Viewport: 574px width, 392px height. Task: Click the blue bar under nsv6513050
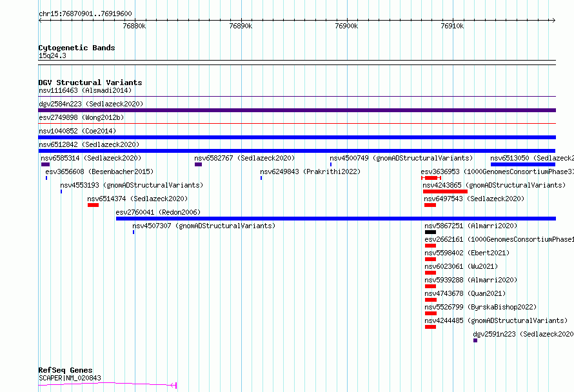[523, 164]
